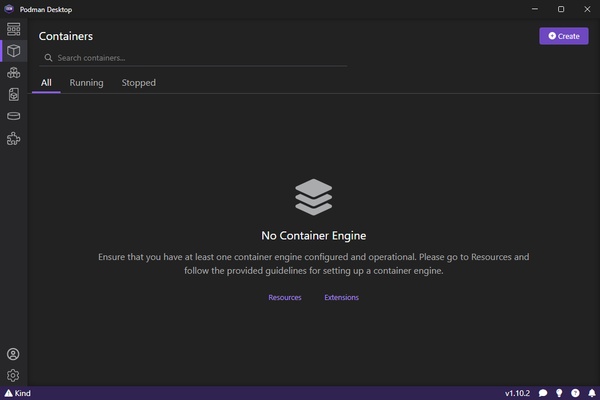Click the No Container Engine heading
This screenshot has height=400, width=600.
(313, 235)
